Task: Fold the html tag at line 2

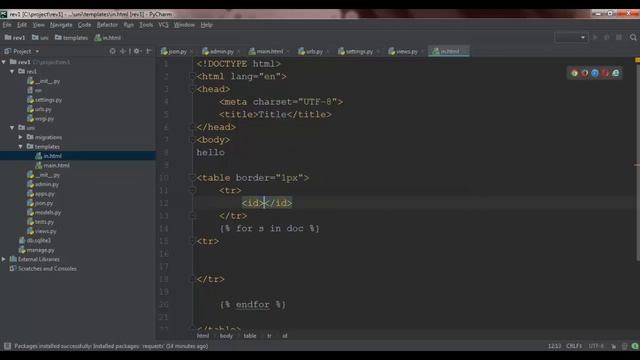Action: pos(192,76)
